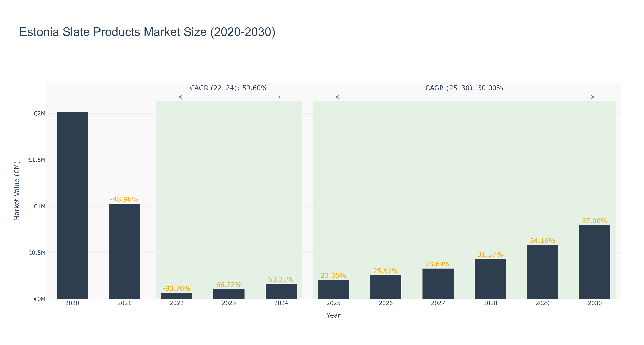Click the 23.35% growth label
The width and height of the screenshot is (644, 345).
point(333,276)
